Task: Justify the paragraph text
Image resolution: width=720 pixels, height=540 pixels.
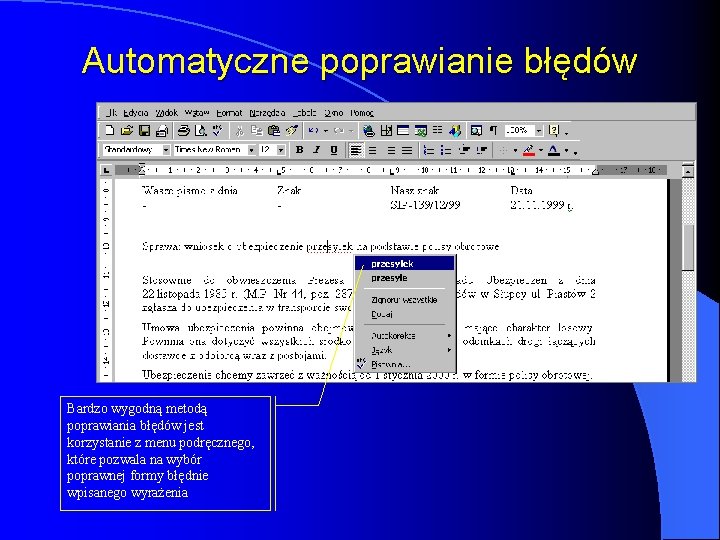Action: tap(407, 150)
